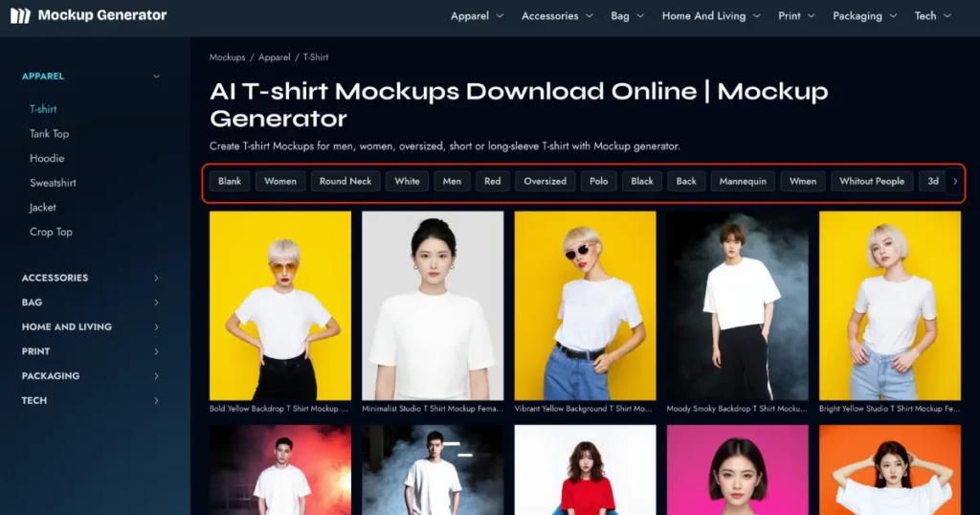Screen dimensions: 980x515
Task: Apply the Round Neck filter tag
Action: coord(345,181)
